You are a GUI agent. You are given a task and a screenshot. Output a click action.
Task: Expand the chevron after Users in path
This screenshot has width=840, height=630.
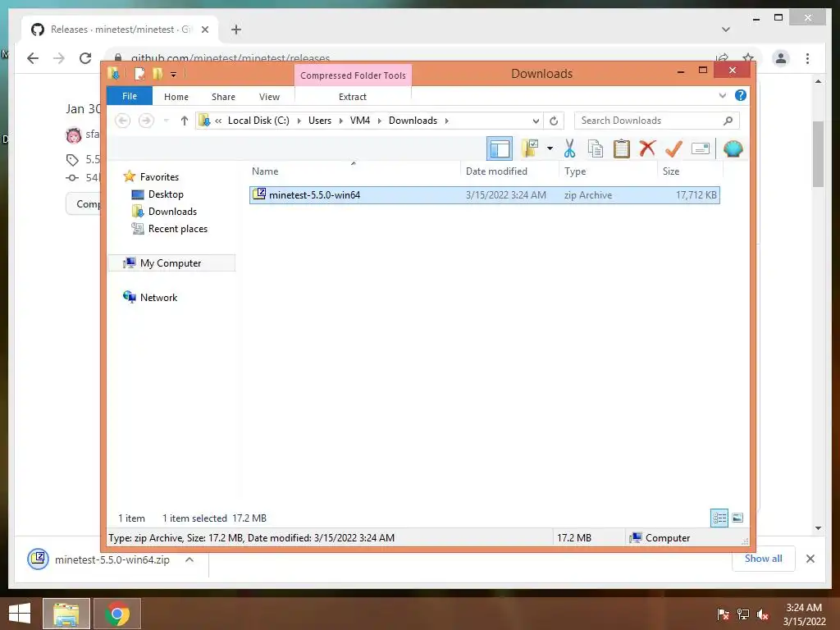pyautogui.click(x=340, y=121)
